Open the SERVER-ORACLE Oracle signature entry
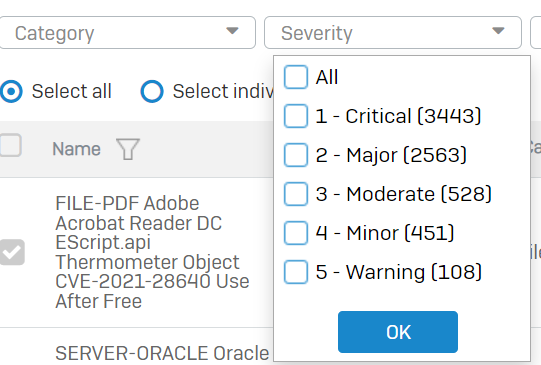The image size is (541, 365). [x=162, y=354]
